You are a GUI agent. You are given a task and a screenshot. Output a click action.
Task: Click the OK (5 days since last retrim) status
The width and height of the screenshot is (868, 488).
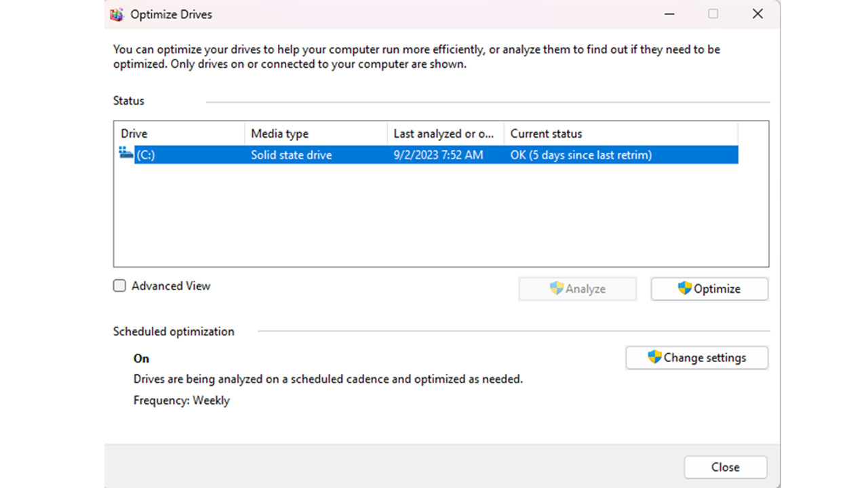[x=581, y=155]
